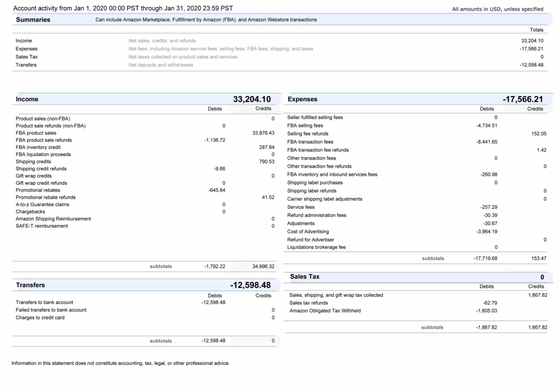Click the 'SAFE-T reimbursement' row label

point(42,226)
